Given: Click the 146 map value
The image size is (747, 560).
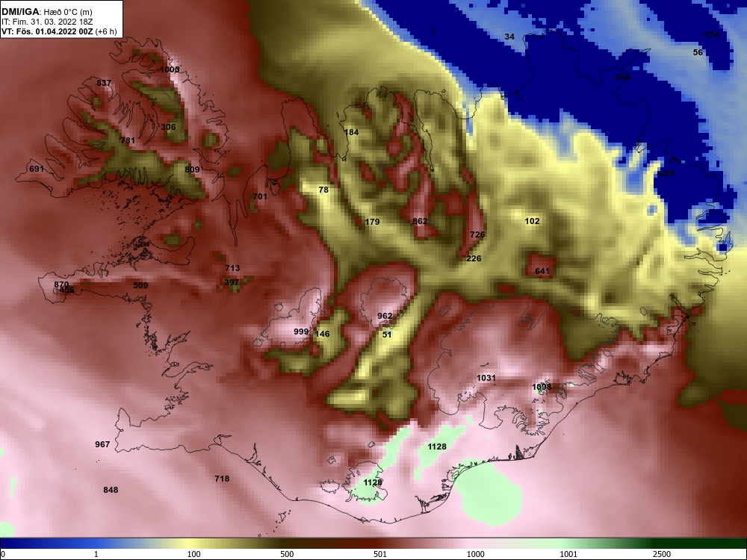Looking at the screenshot, I should click(323, 334).
